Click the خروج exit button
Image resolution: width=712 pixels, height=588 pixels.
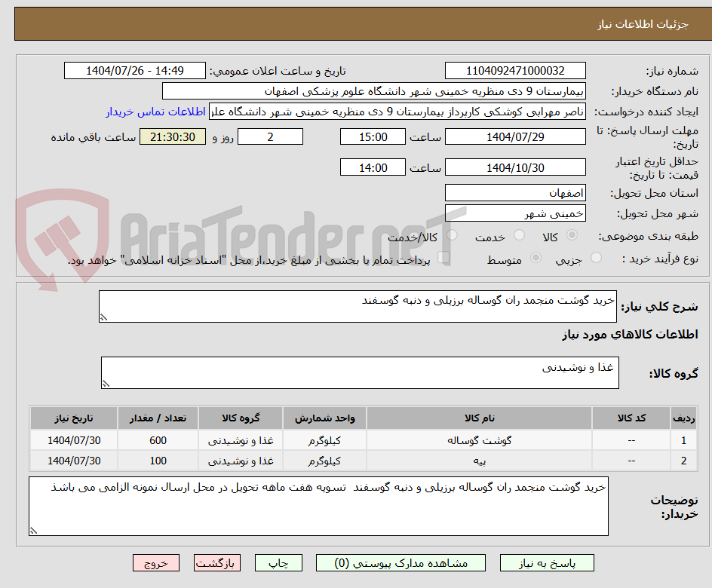click(x=156, y=563)
